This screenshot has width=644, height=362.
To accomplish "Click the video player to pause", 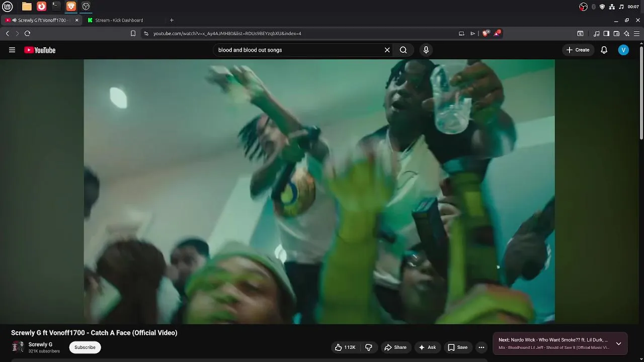I will point(319,192).
